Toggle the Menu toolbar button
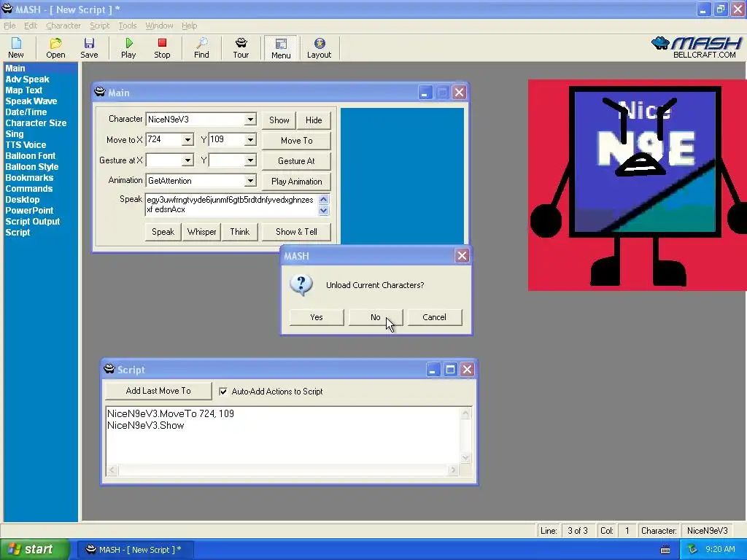Screen dimensions: 747x560 click(281, 48)
